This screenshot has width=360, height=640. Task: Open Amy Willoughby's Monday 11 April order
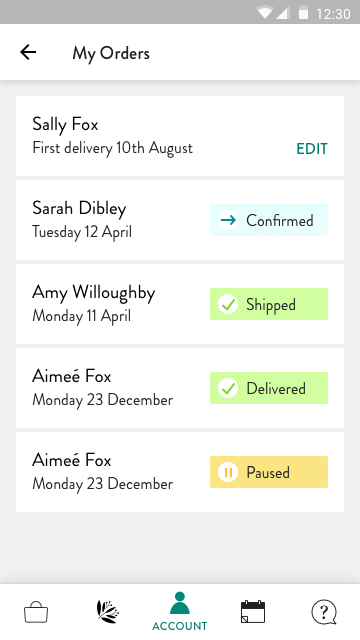coord(180,304)
